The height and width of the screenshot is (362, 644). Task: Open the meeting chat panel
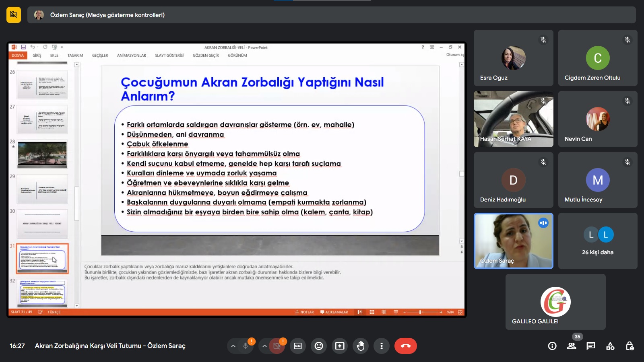pyautogui.click(x=591, y=346)
